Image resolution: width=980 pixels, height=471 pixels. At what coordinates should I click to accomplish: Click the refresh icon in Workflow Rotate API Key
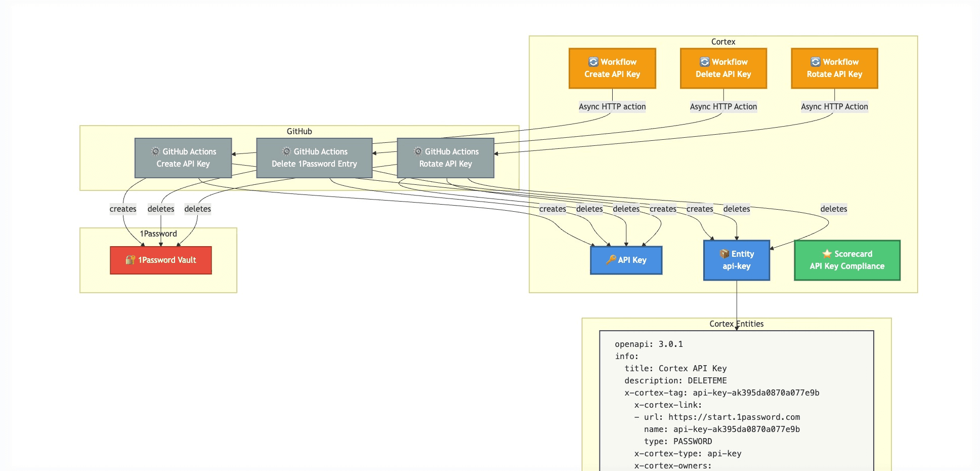816,62
